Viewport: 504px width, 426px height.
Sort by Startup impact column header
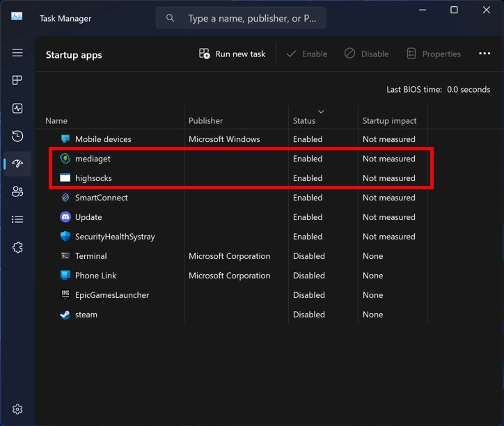coord(390,120)
